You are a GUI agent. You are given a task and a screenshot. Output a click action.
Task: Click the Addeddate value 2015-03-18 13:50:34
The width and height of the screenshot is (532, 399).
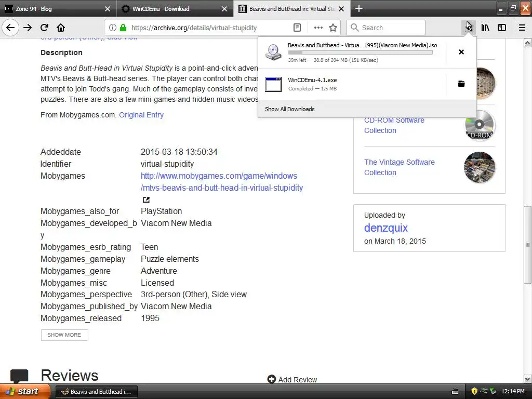(x=179, y=152)
